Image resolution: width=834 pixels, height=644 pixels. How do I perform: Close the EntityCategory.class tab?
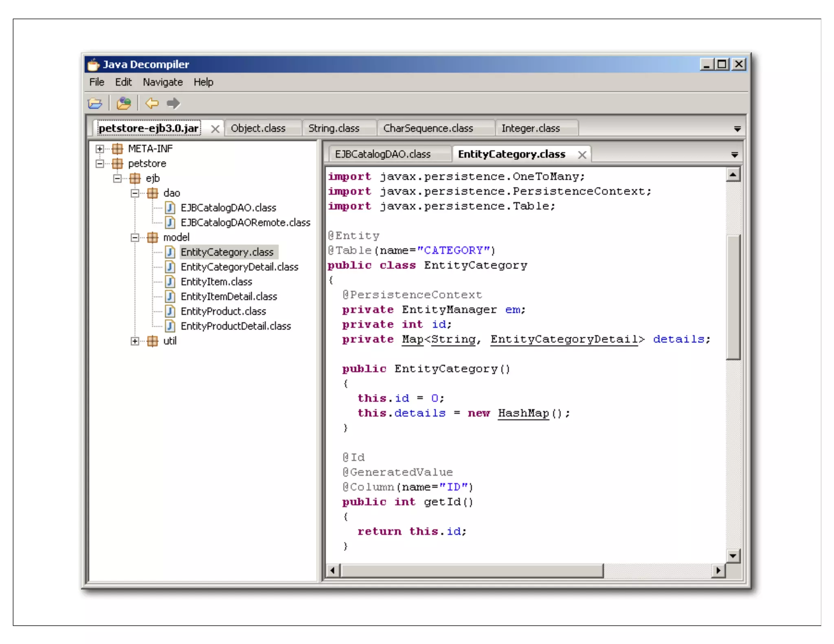582,155
